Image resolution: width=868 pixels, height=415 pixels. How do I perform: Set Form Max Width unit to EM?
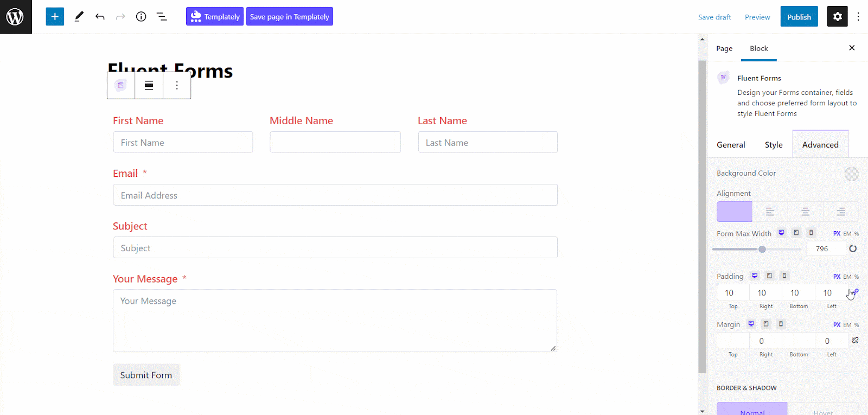coord(847,233)
